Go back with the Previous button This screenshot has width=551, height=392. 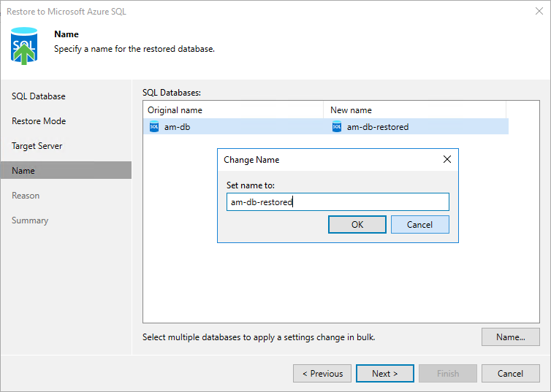(322, 374)
